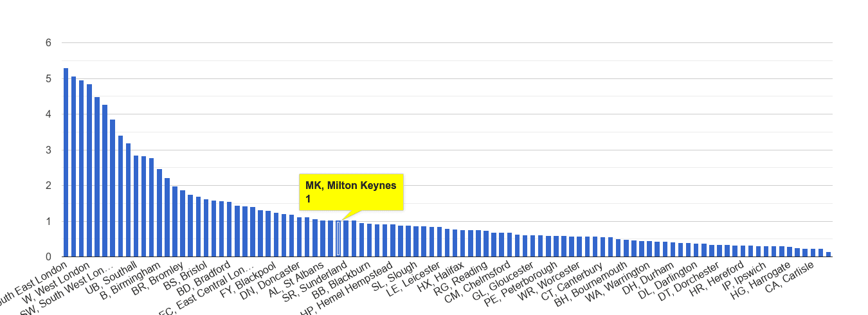Select the CA, Carlisle bar

pyautogui.click(x=813, y=253)
